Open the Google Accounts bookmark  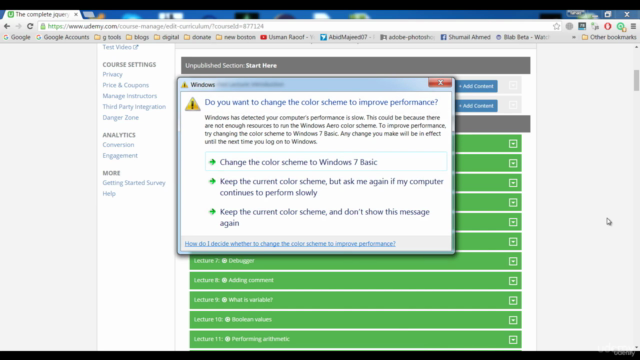62,37
